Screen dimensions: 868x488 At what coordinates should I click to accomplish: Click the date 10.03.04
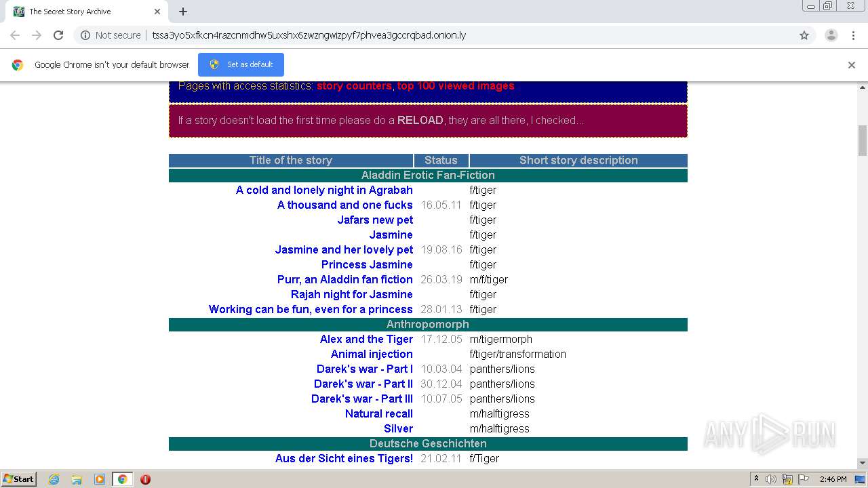coord(441,369)
